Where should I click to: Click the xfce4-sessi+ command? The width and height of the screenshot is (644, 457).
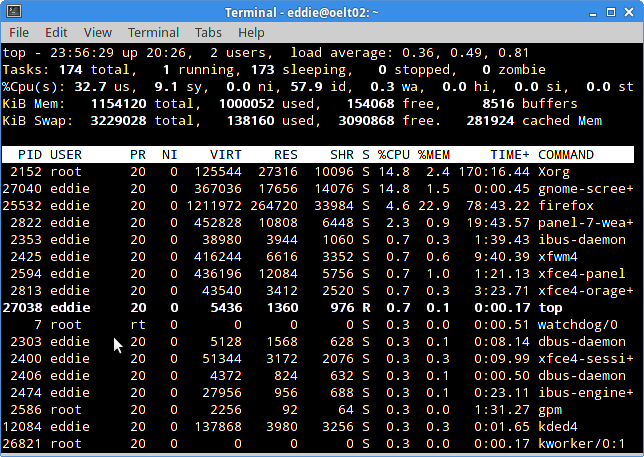pyautogui.click(x=586, y=359)
